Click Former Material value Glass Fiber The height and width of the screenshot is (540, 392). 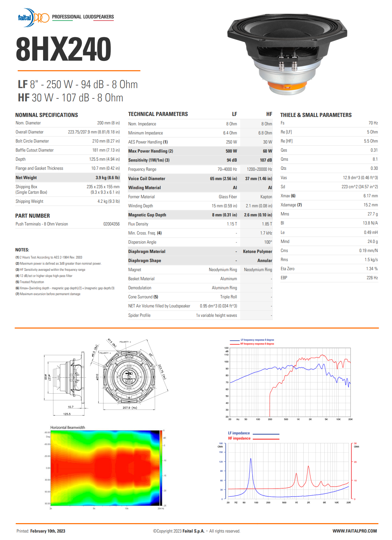[228, 197]
